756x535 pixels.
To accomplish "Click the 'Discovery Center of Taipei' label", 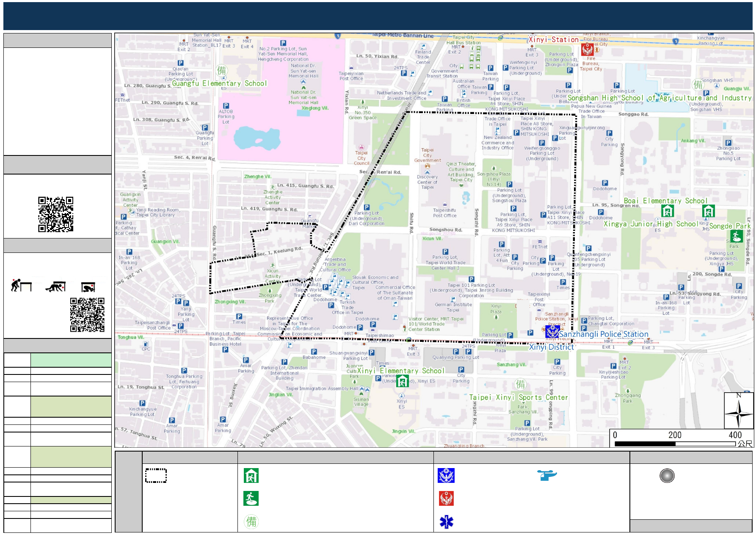I will [x=427, y=182].
